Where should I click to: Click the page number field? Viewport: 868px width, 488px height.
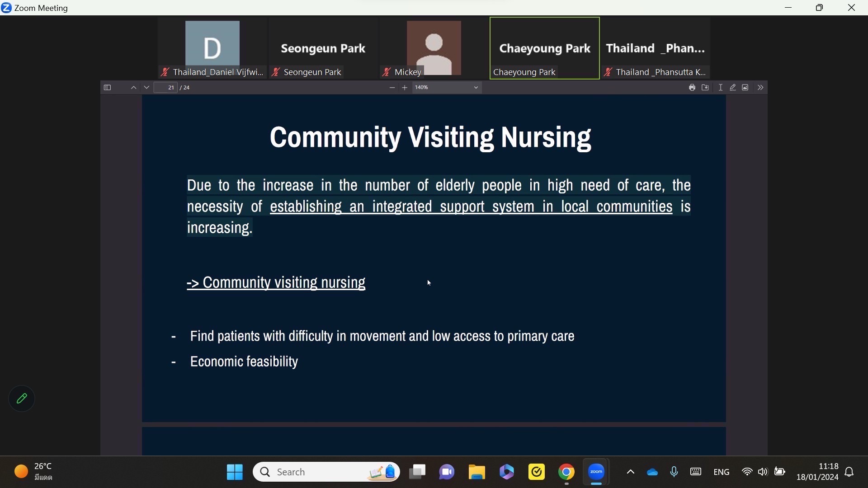(x=166, y=88)
